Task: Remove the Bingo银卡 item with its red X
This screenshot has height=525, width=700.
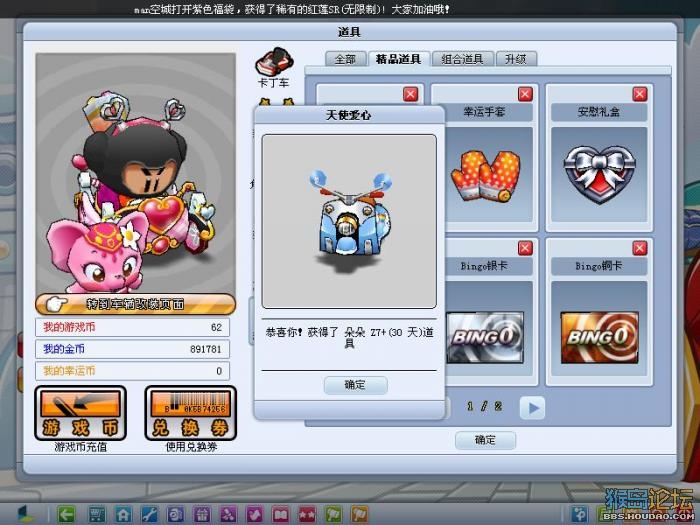Action: coord(525,248)
